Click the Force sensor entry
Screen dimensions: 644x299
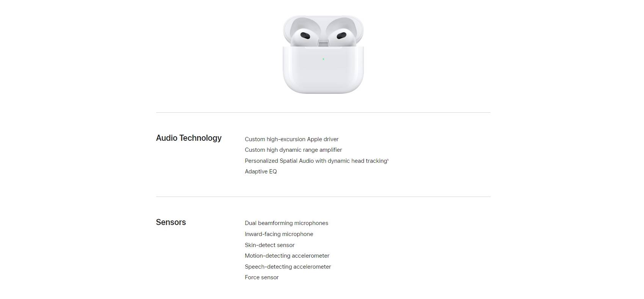pos(262,277)
